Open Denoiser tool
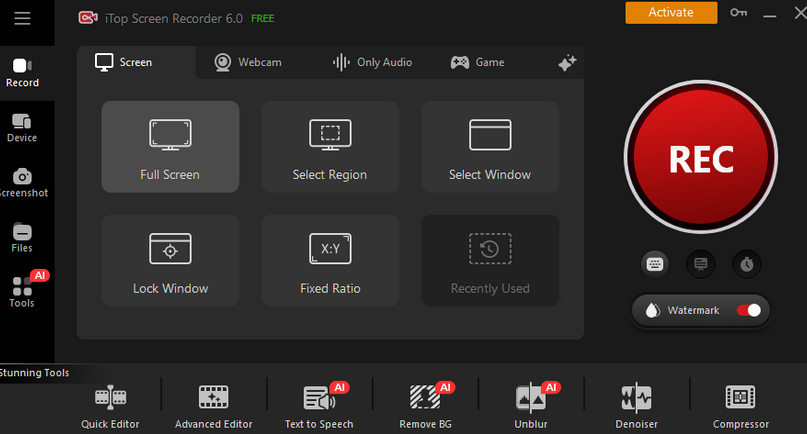This screenshot has height=434, width=807. 637,407
